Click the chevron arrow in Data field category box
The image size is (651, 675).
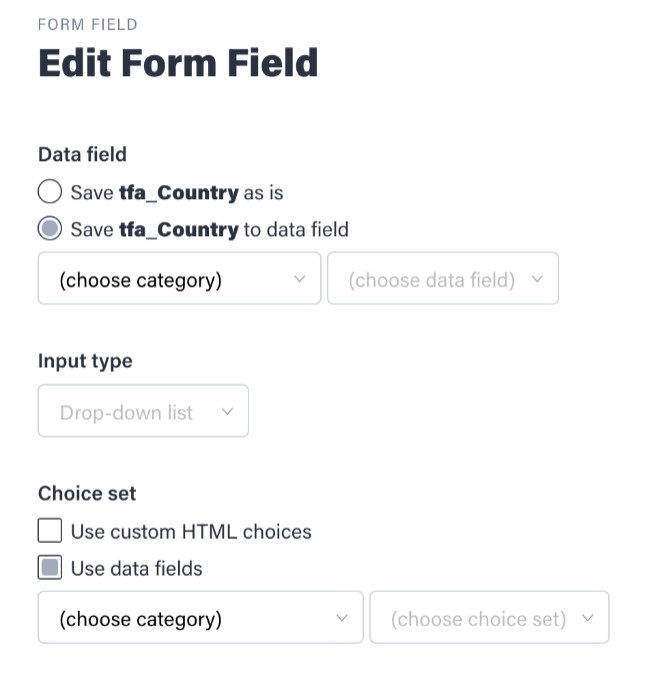tap(299, 279)
